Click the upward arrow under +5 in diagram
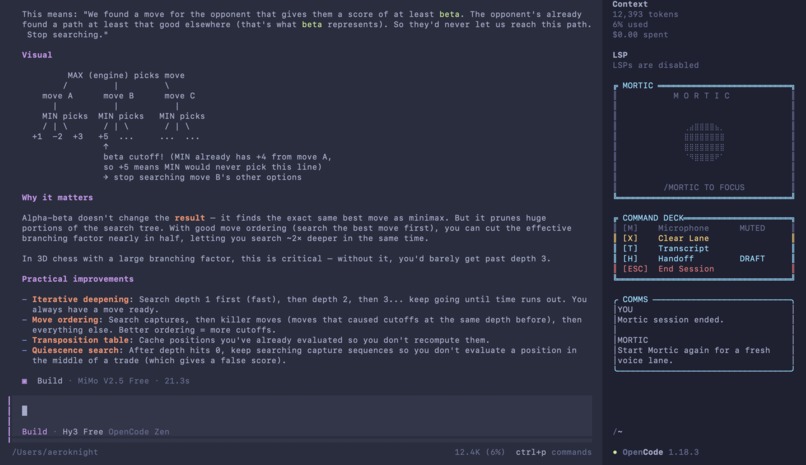The image size is (806, 465). [x=106, y=147]
